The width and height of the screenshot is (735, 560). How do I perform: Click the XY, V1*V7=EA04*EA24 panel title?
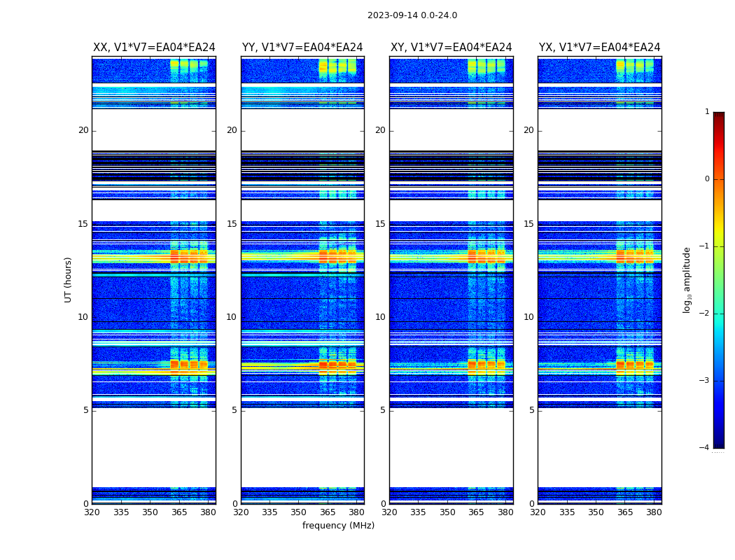pos(451,48)
